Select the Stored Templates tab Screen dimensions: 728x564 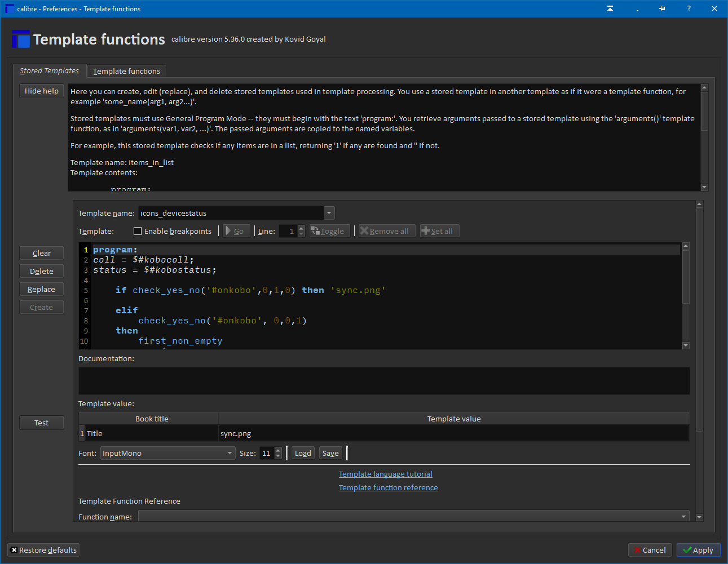coord(49,71)
